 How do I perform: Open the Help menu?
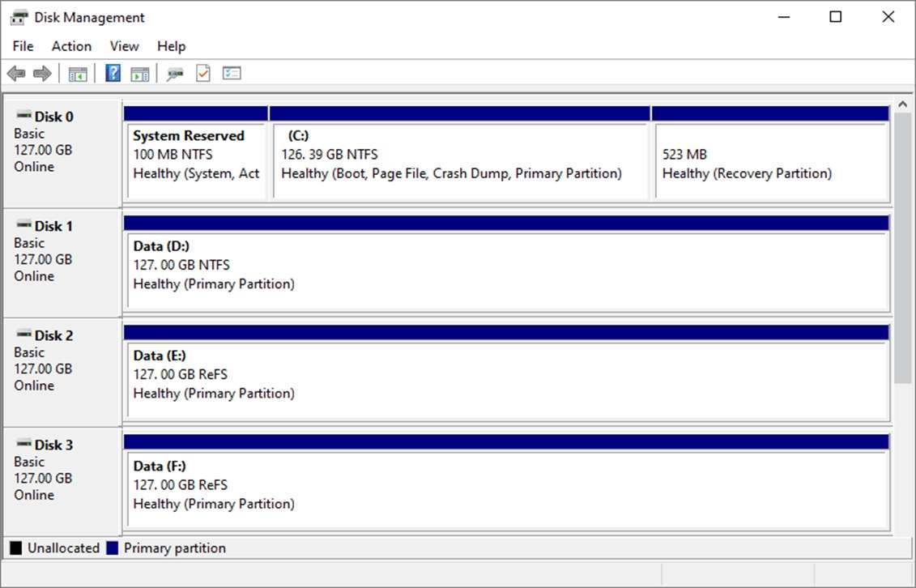pos(171,46)
